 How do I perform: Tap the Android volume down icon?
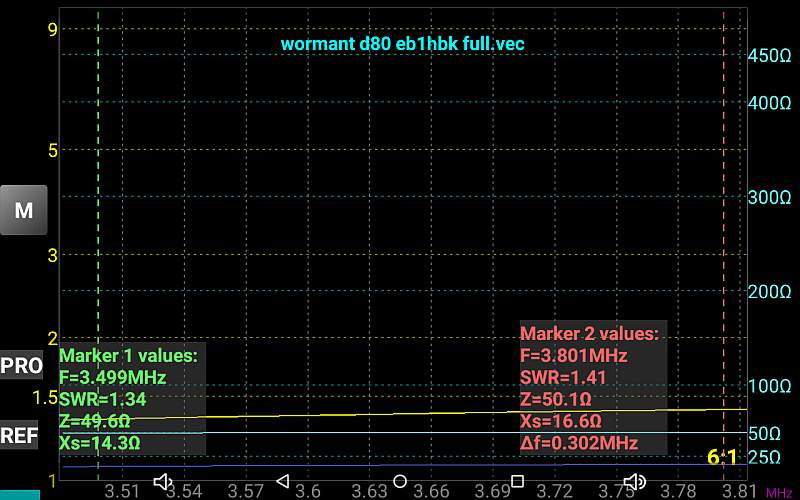[x=163, y=482]
